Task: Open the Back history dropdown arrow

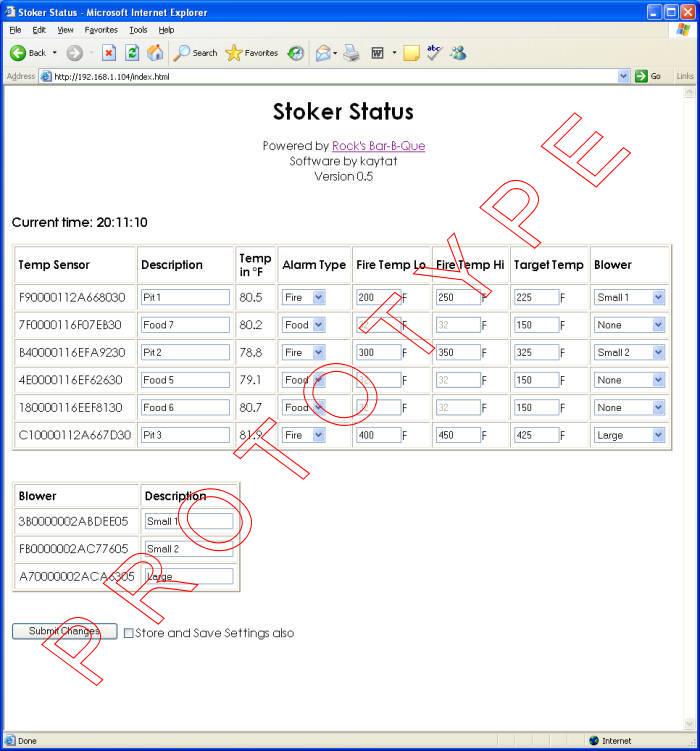Action: pos(55,53)
